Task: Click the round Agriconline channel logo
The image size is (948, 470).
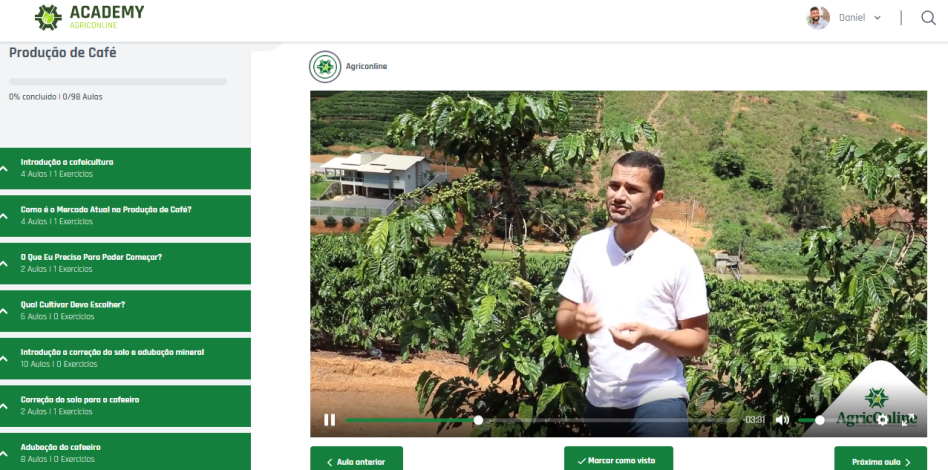Action: [325, 67]
